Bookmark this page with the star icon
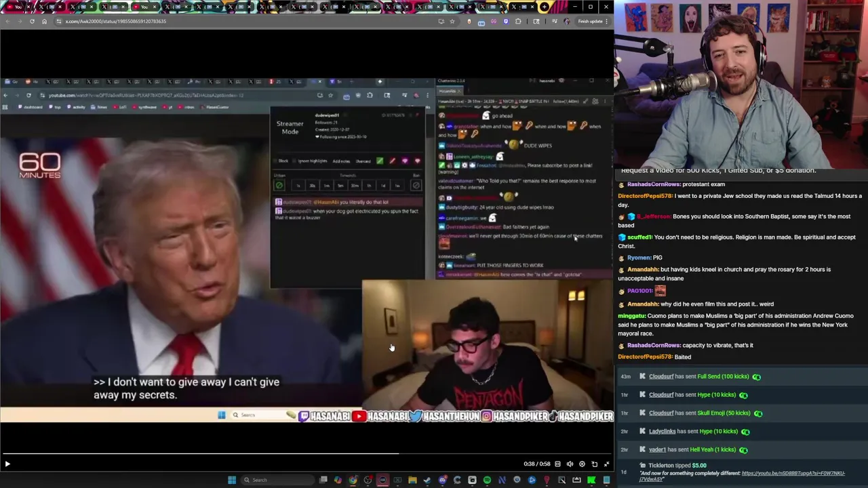The height and width of the screenshot is (488, 868). pos(452,21)
